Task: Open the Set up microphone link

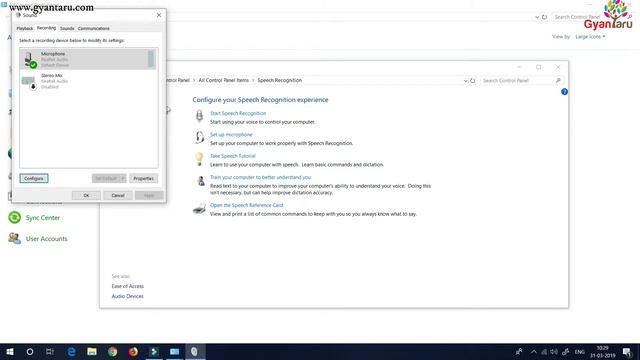Action: (231, 135)
